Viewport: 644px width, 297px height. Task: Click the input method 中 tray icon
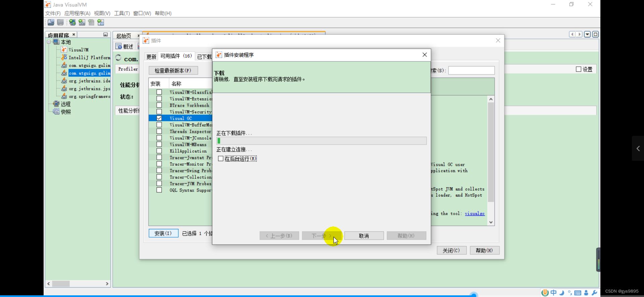pos(553,293)
